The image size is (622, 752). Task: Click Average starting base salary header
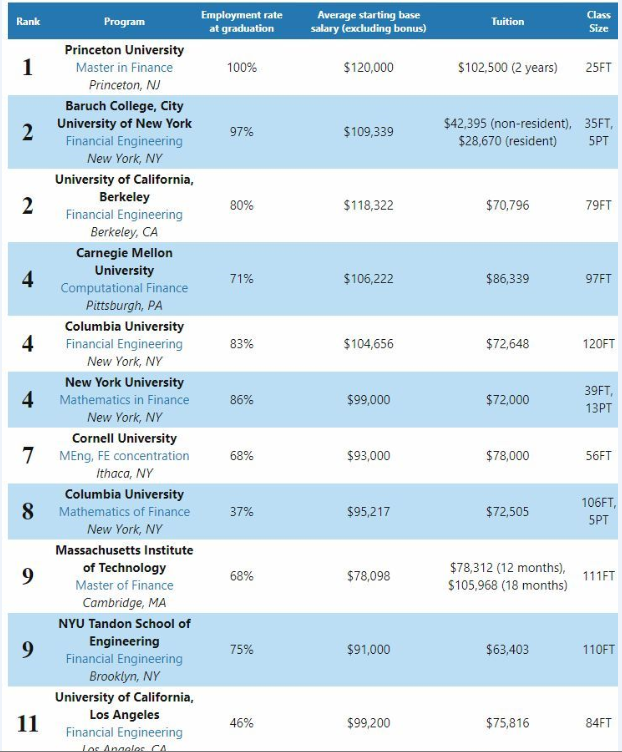point(368,22)
